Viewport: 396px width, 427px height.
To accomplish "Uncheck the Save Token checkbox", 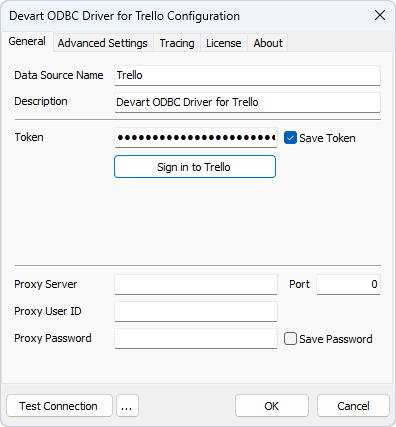I will 290,138.
